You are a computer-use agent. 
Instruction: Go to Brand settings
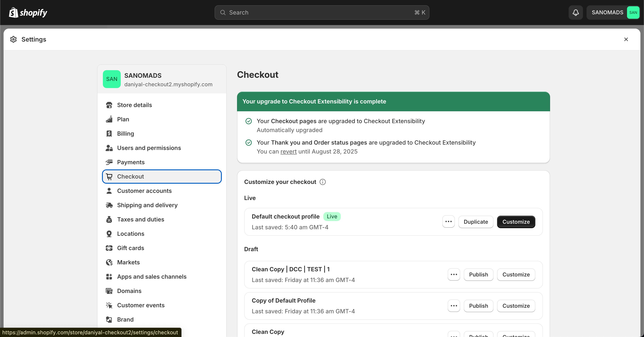[x=162, y=320]
